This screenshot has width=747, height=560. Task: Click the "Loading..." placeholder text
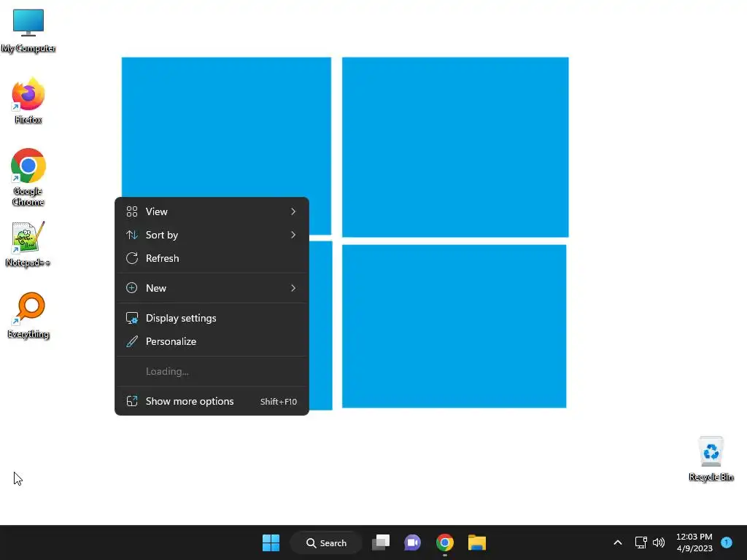pos(167,371)
